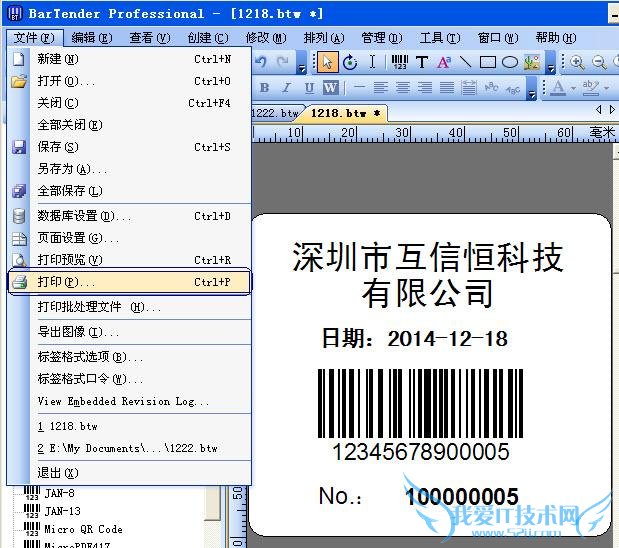Toggle italic text formatting

pos(287,88)
